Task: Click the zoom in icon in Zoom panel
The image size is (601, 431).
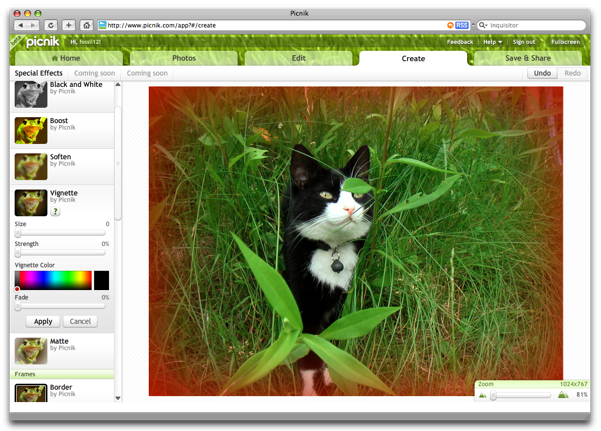Action: tap(562, 395)
